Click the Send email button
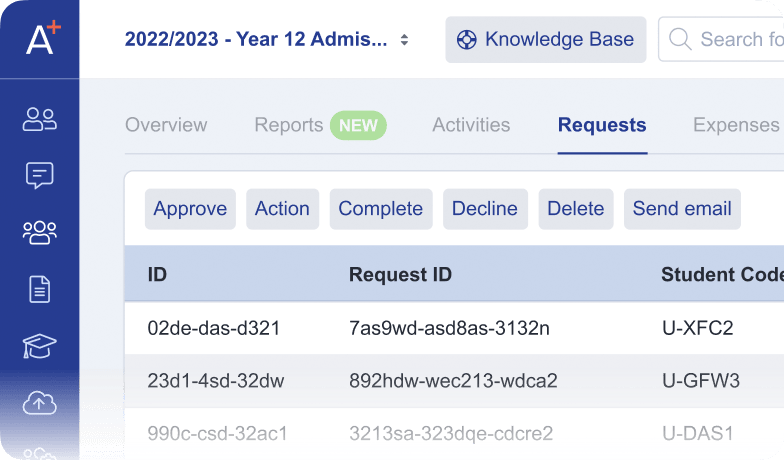The width and height of the screenshot is (784, 460). click(682, 209)
